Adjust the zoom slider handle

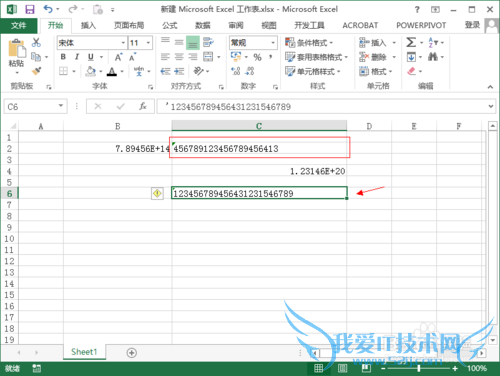pos(418,368)
